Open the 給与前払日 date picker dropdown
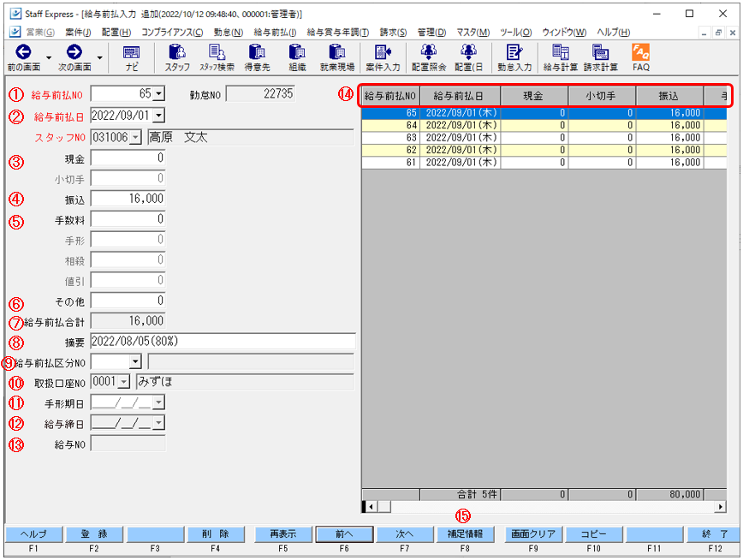743x560 pixels. pyautogui.click(x=159, y=116)
